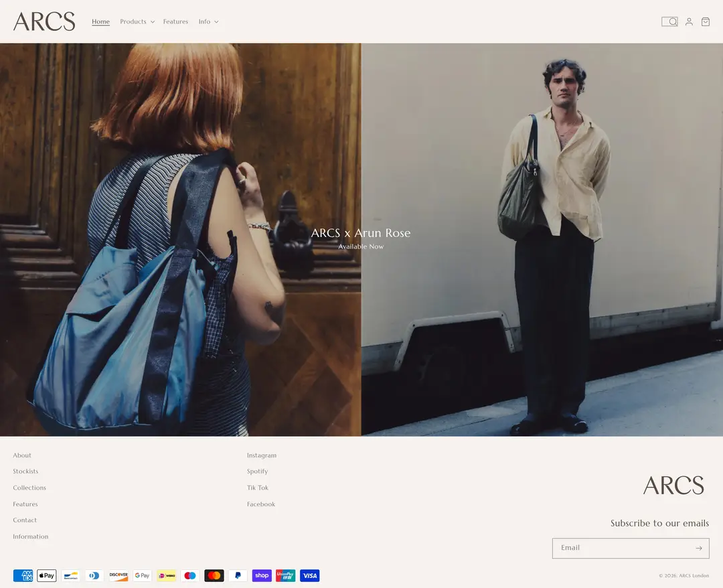723x588 pixels.
Task: Click the yellow iDEAL Wero payment icon
Action: coord(167,575)
